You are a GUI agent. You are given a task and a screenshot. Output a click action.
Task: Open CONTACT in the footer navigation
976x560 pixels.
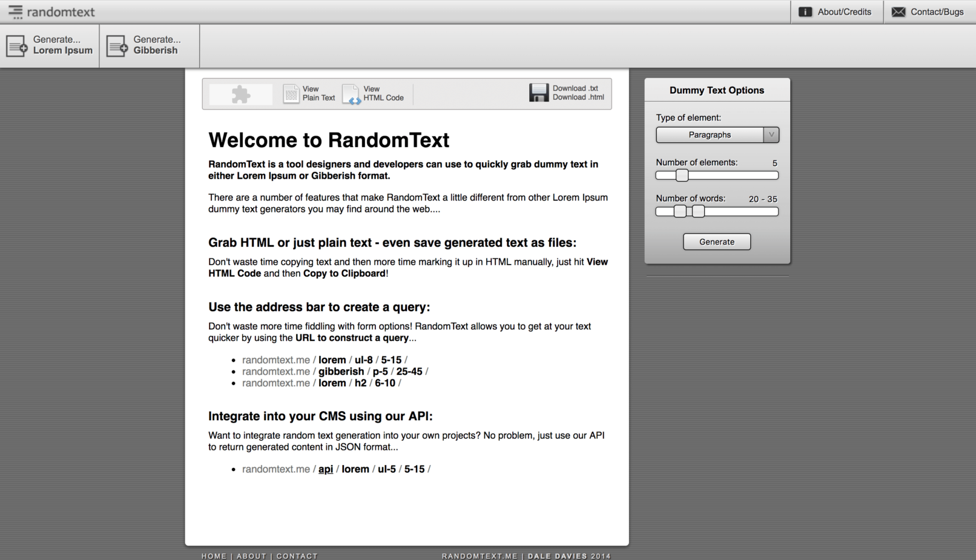[297, 556]
